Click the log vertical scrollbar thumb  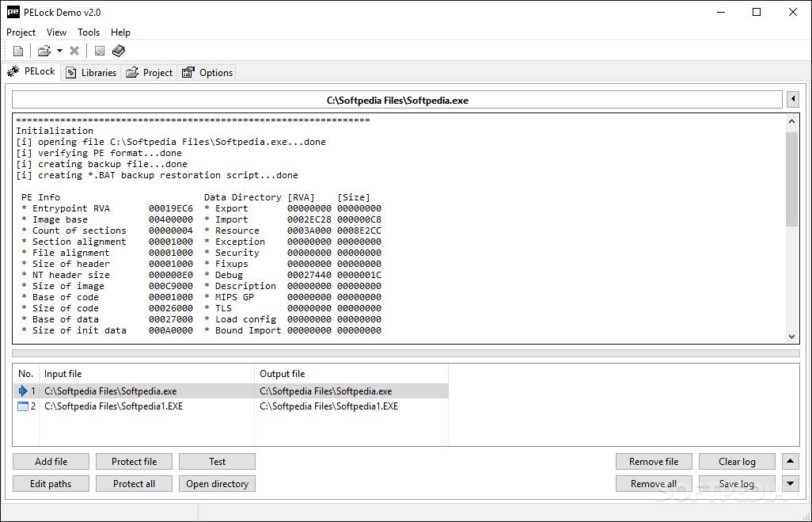pos(791,179)
